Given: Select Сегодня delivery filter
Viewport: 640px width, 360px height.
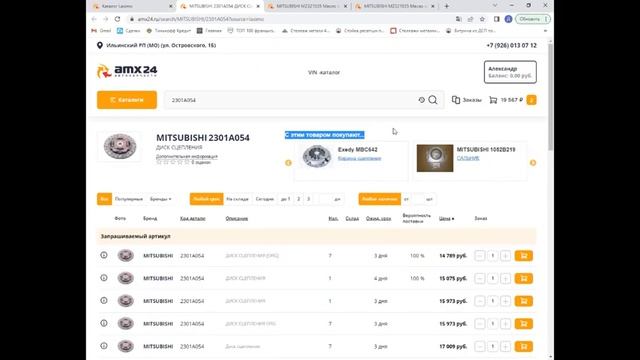Looking at the screenshot, I should coord(264,199).
